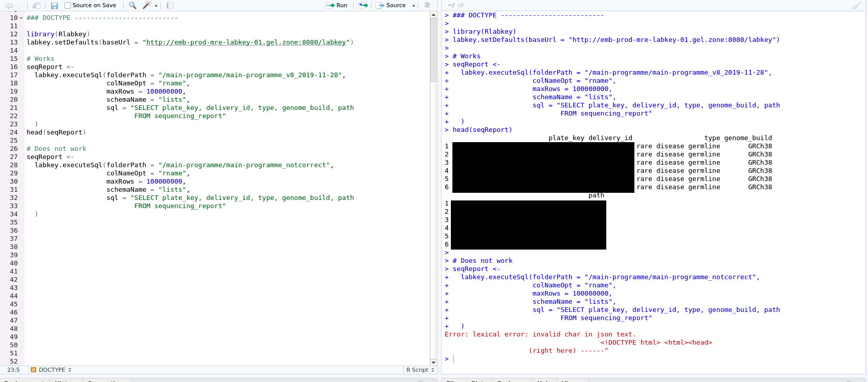
Task: Open the code tools magic wand
Action: pyautogui.click(x=147, y=6)
